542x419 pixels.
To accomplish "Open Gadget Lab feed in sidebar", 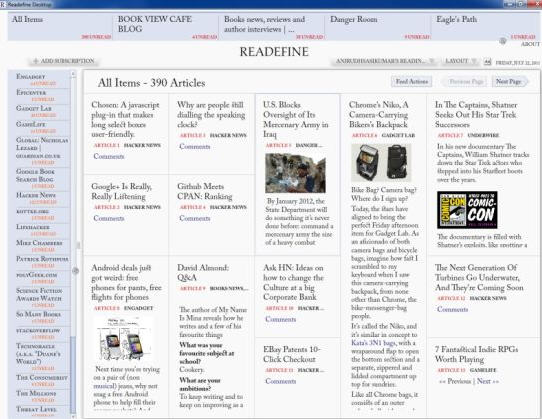I will [x=43, y=111].
